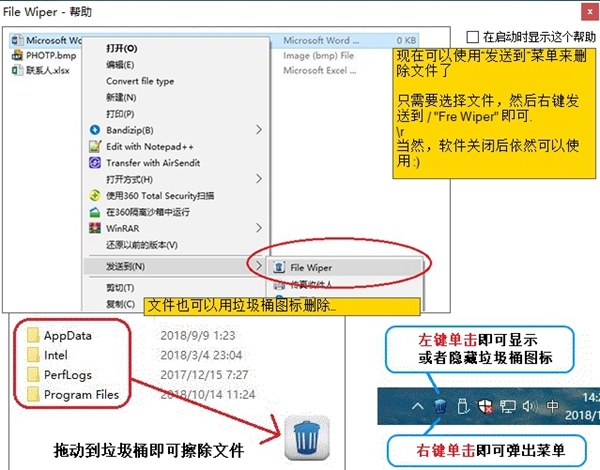Show hidden tray icons chevron
The width and height of the screenshot is (600, 470).
click(x=418, y=406)
